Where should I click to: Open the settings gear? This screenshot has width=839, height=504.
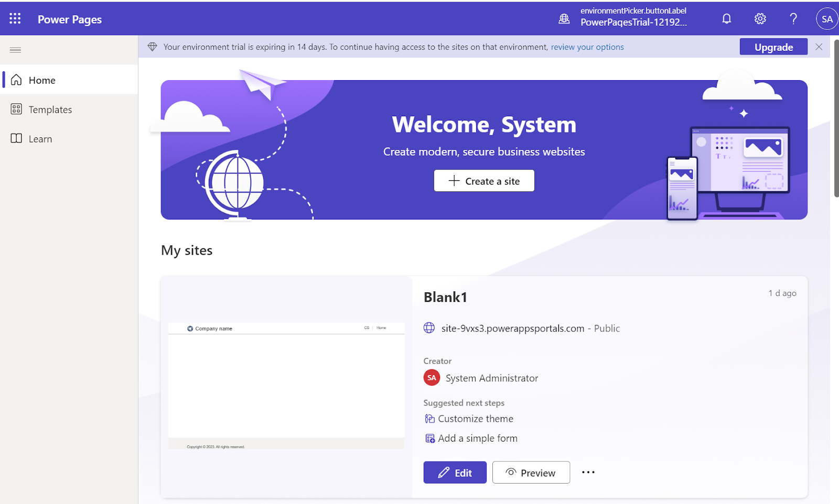coord(760,19)
